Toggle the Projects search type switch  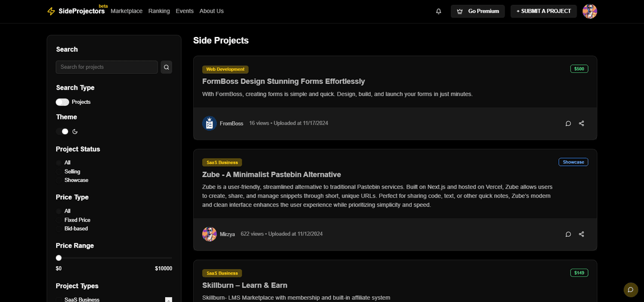pos(63,102)
